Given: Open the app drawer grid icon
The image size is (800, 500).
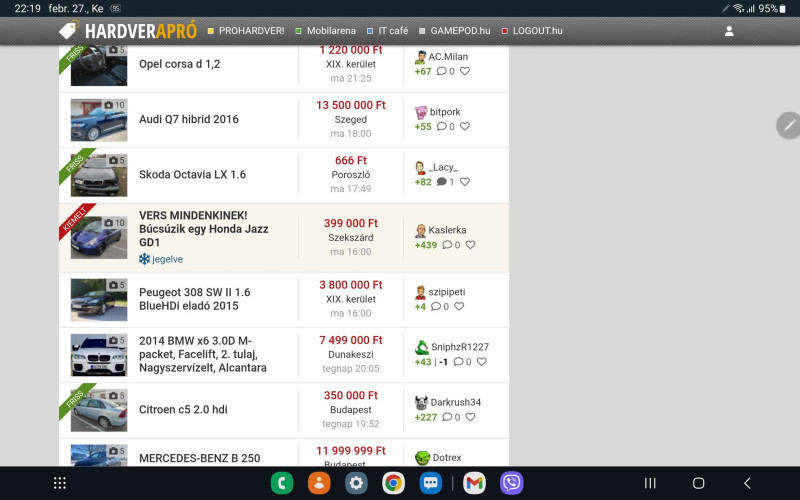Looking at the screenshot, I should 60,483.
